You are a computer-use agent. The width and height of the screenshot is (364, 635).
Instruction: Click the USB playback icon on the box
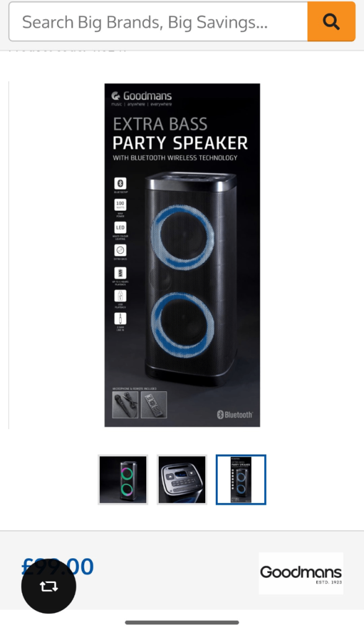(x=120, y=295)
